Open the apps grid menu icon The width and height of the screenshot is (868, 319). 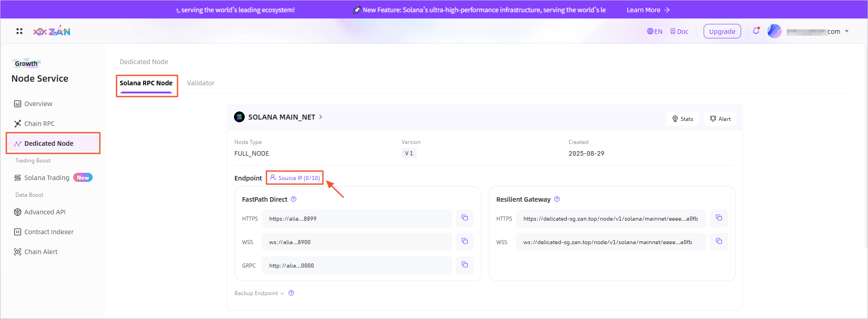(x=19, y=31)
